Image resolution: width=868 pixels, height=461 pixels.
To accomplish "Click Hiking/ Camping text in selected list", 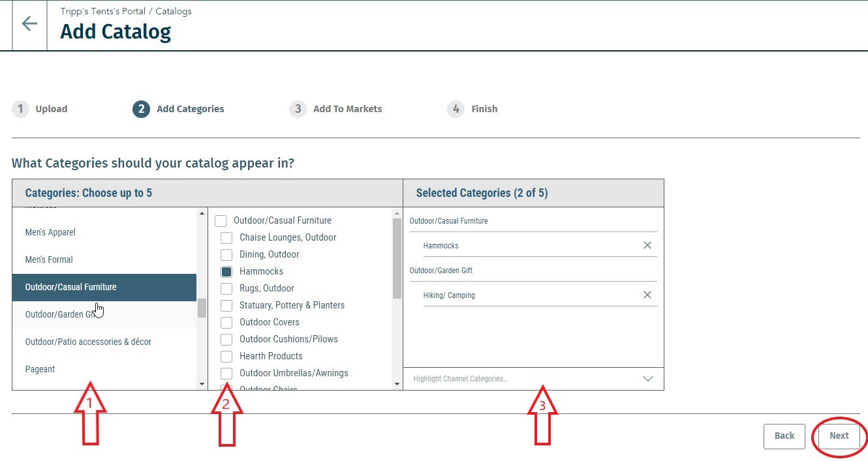I will pyautogui.click(x=449, y=295).
